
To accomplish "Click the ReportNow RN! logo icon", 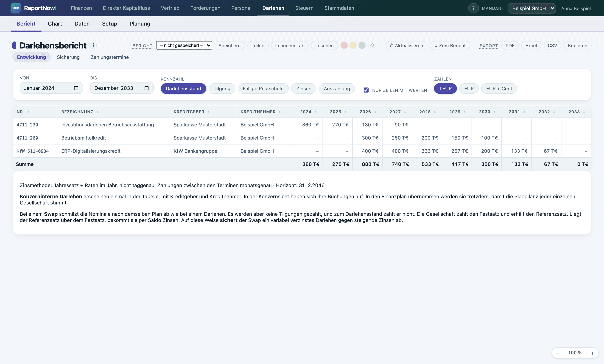I will pos(16,8).
